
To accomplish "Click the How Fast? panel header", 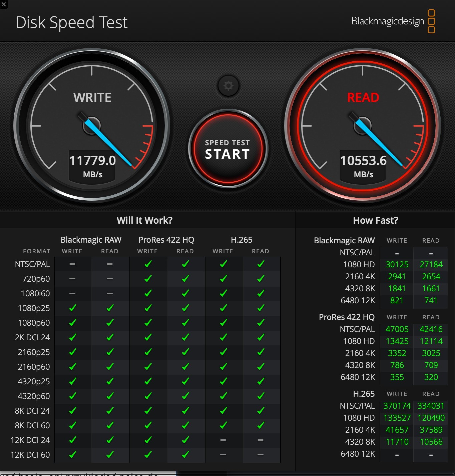I will [375, 220].
